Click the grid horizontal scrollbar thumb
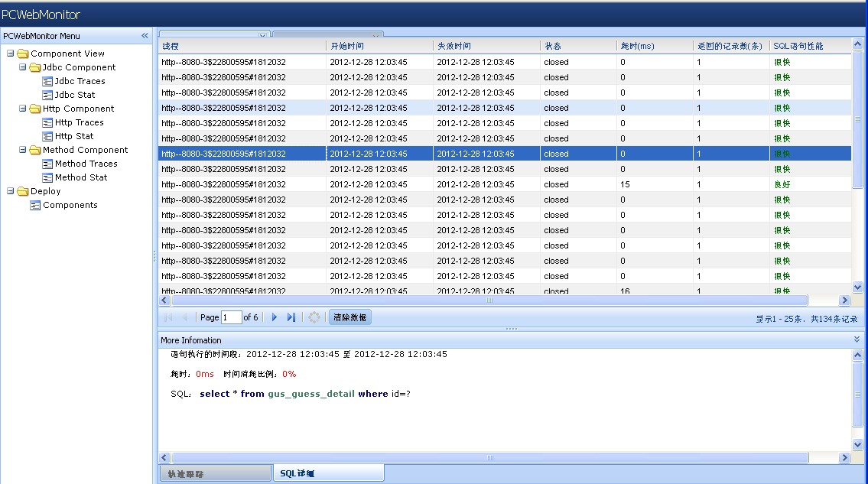868x484 pixels. 489,301
